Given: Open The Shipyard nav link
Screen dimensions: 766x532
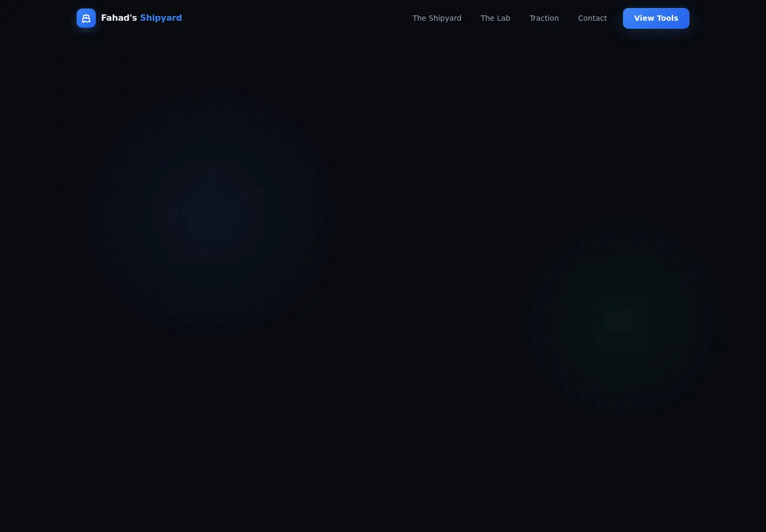Looking at the screenshot, I should (x=437, y=18).
